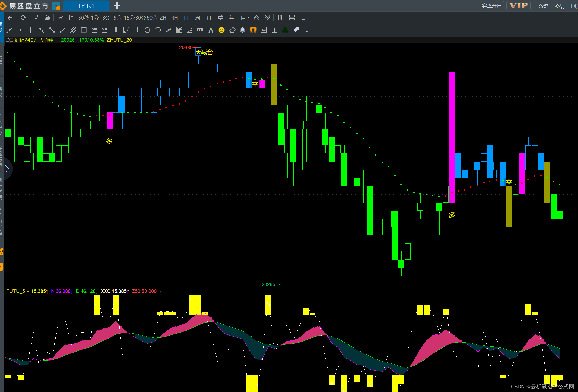Image resolution: width=578 pixels, height=392 pixels.
Task: Click the Z50:50.000 indicator value
Action: tap(146, 291)
